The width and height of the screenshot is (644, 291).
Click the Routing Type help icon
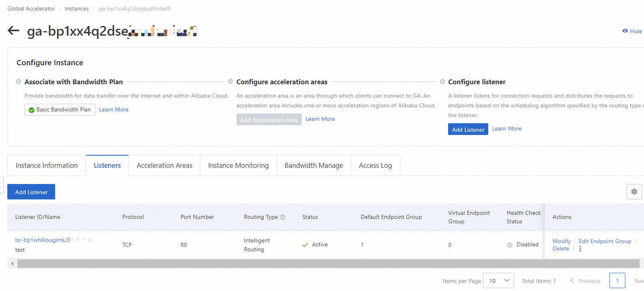click(x=283, y=217)
